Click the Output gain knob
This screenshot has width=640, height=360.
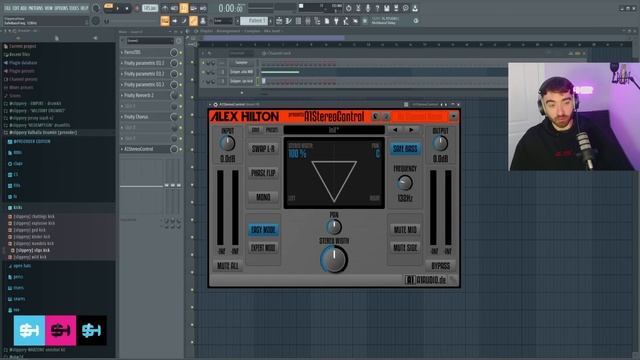pyautogui.click(x=440, y=143)
